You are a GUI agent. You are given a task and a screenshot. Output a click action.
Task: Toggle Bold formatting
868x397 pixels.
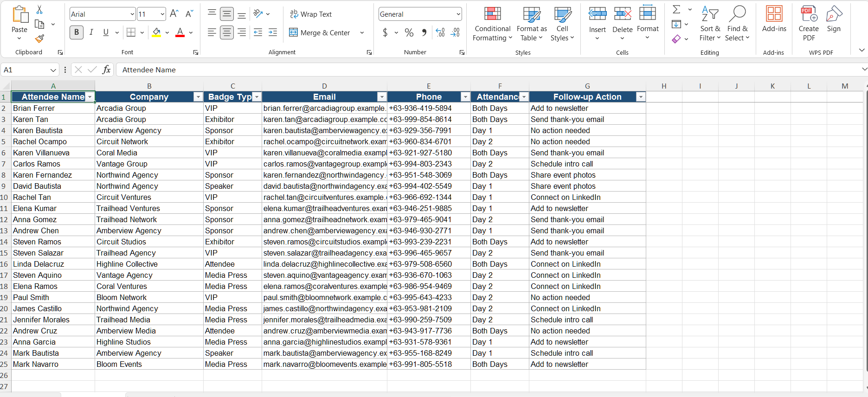pos(77,32)
